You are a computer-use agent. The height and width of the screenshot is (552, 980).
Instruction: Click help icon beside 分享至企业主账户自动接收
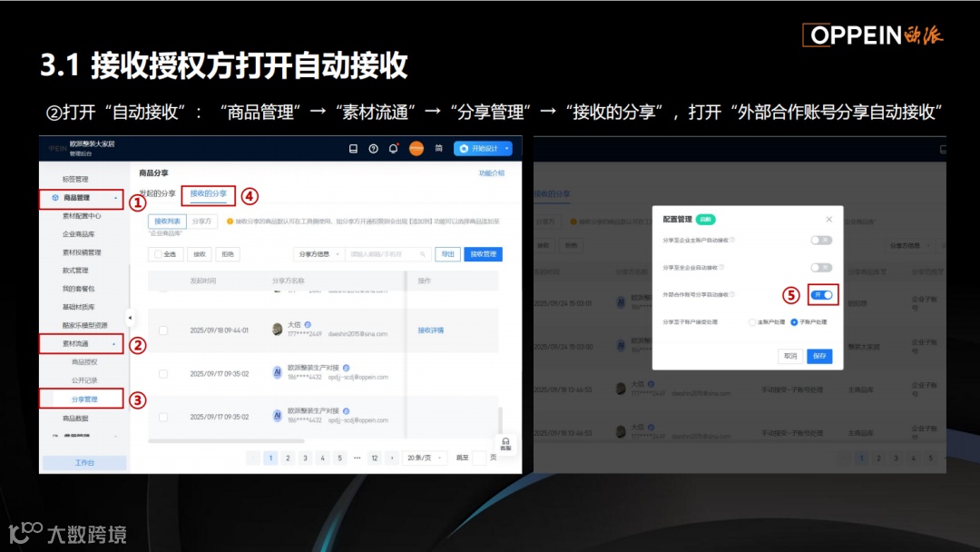732,240
